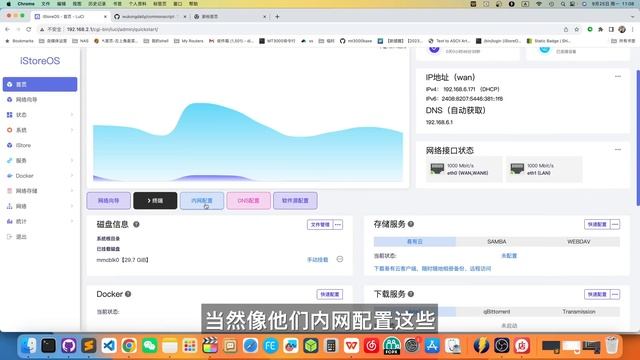Image resolution: width=640 pixels, height=360 pixels.
Task: Switch to the GitHub browser tab
Action: [150, 17]
